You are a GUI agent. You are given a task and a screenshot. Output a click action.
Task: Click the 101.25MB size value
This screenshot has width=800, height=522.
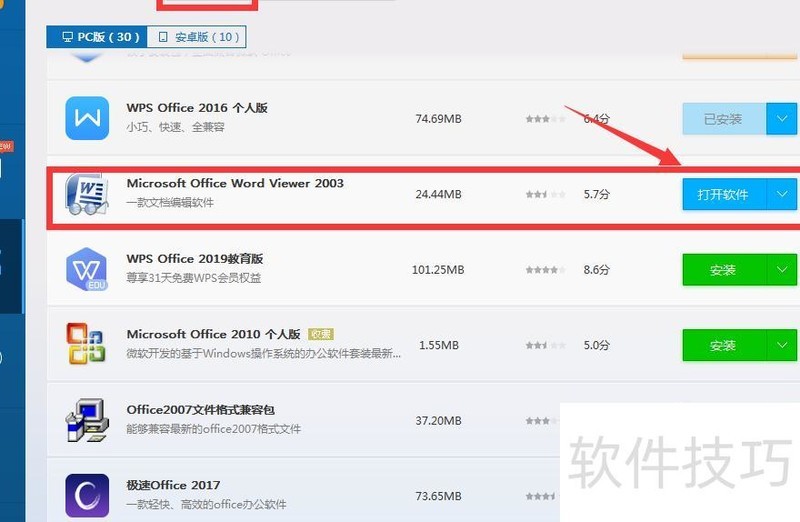438,270
